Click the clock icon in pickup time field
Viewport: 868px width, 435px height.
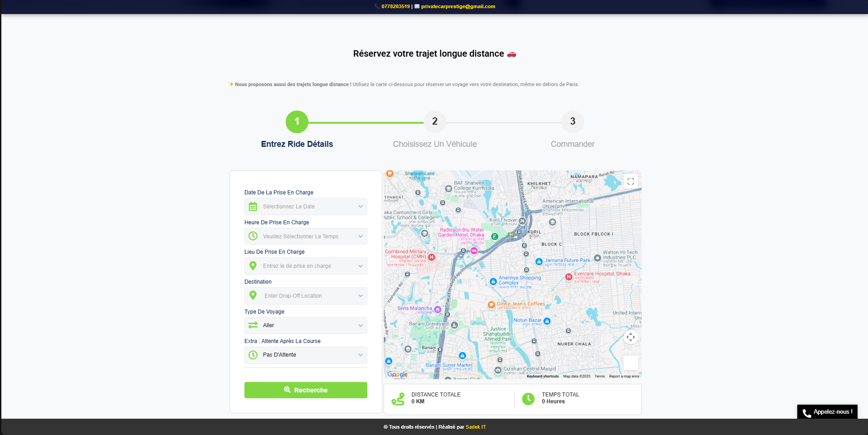(253, 236)
